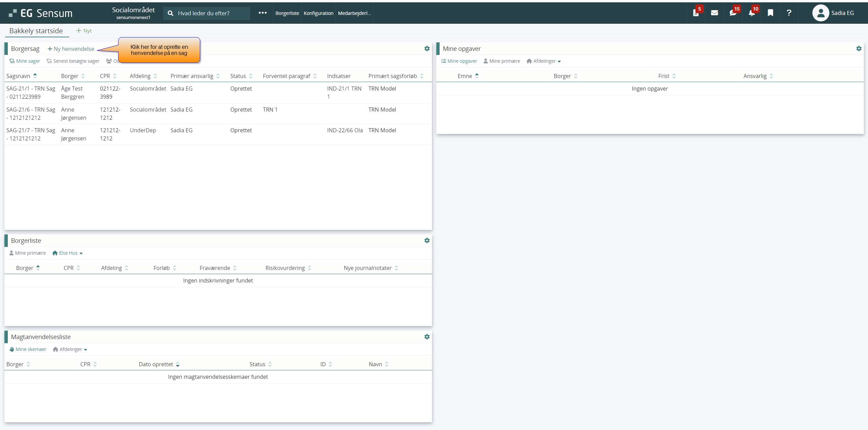
Task: Click the search magnifier icon
Action: (171, 13)
